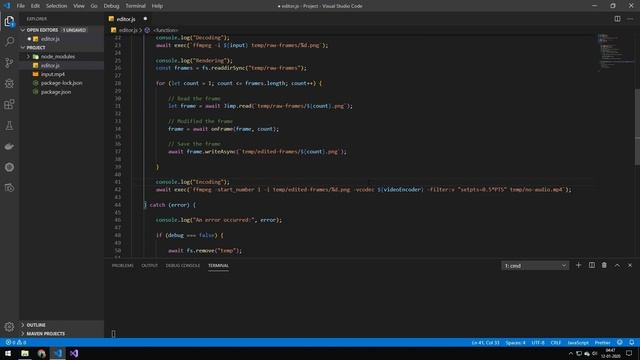Viewport: 640px width, 360px height.
Task: Open the Debug view in activity bar
Action: pos(9,83)
